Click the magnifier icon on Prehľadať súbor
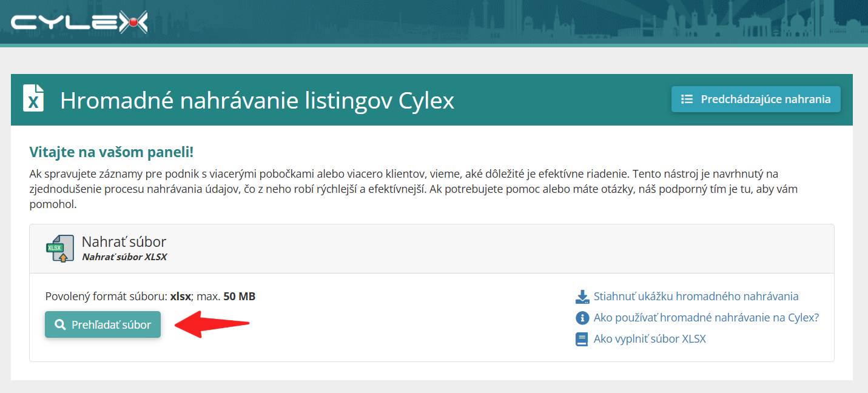Screen dimensions: 868x393 click(60, 324)
